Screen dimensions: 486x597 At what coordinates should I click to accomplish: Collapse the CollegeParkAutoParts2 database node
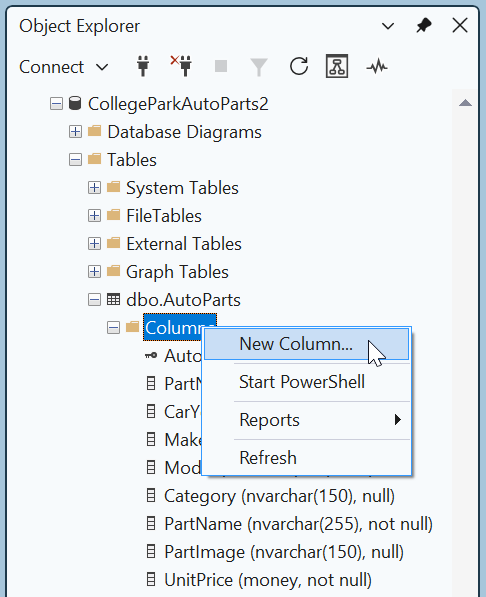(56, 104)
